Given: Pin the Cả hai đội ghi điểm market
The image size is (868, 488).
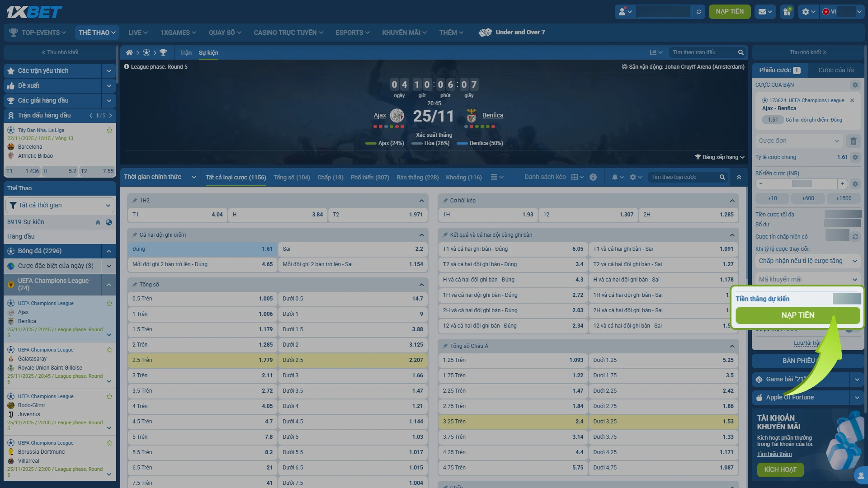Looking at the screenshot, I should (x=135, y=235).
